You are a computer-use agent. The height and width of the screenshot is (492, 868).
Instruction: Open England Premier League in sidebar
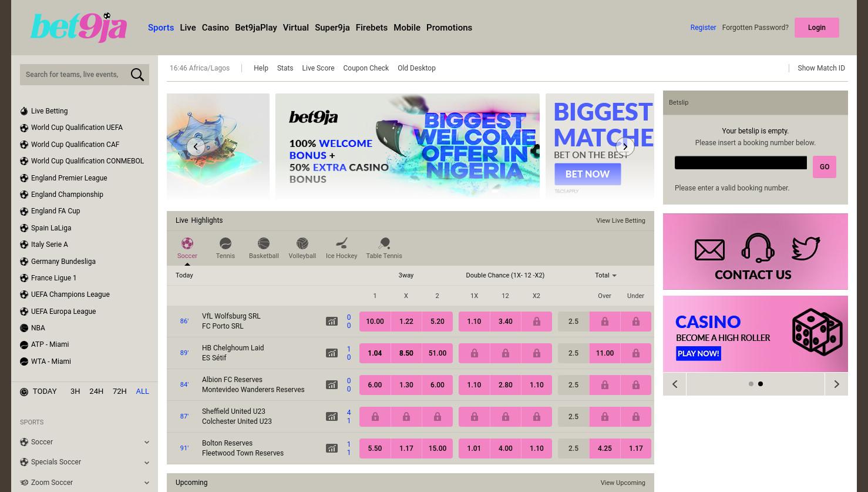point(69,178)
